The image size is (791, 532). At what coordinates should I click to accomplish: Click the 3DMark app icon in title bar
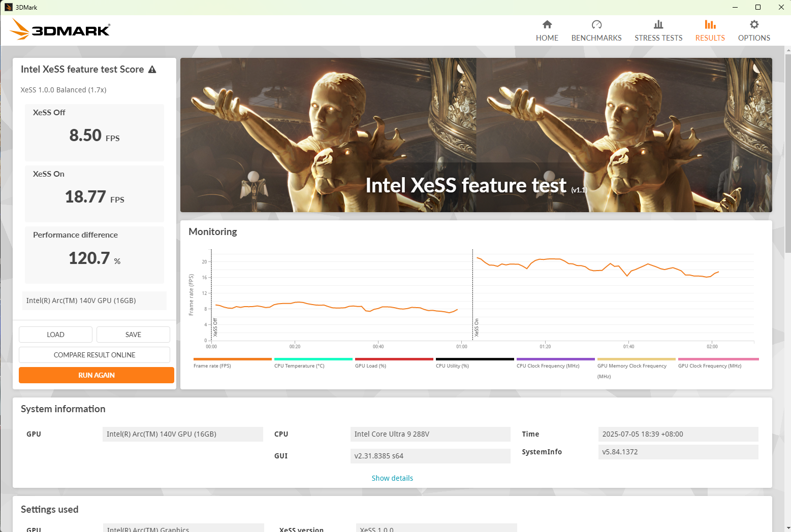(8, 7)
